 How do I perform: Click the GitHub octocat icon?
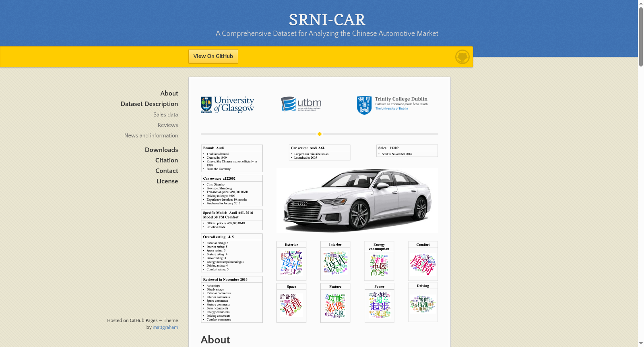point(462,57)
